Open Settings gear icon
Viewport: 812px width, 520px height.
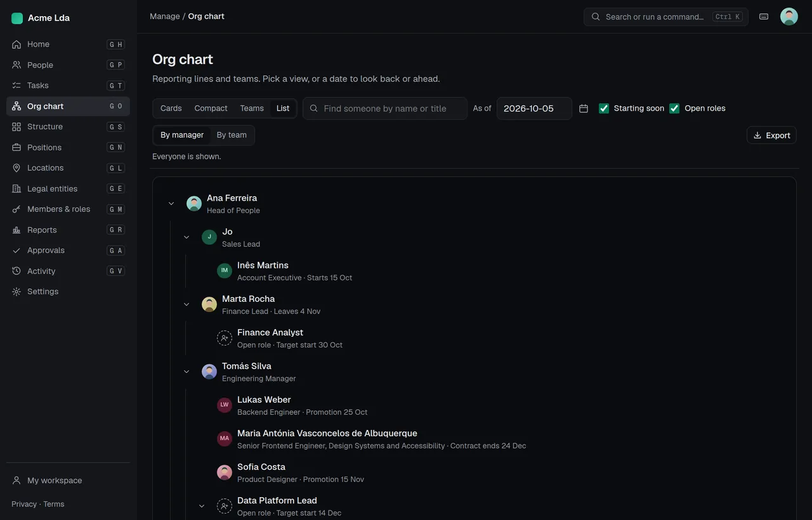point(16,292)
